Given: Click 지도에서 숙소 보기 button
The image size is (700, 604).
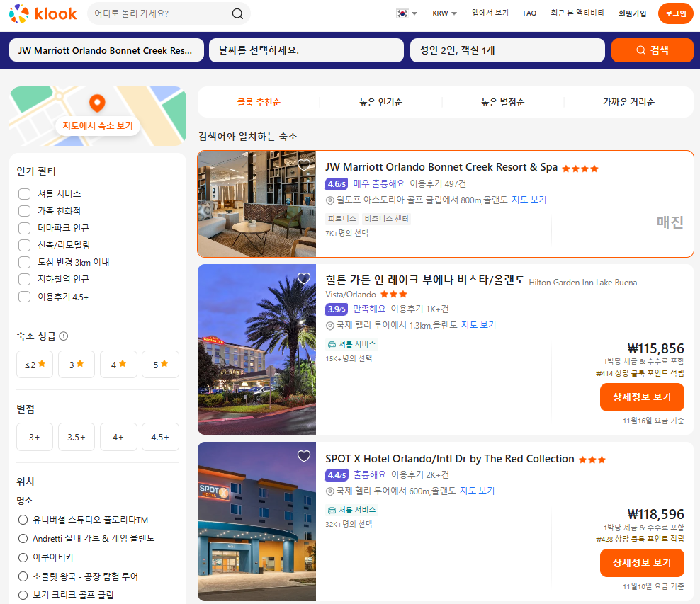Looking at the screenshot, I should pos(97,126).
